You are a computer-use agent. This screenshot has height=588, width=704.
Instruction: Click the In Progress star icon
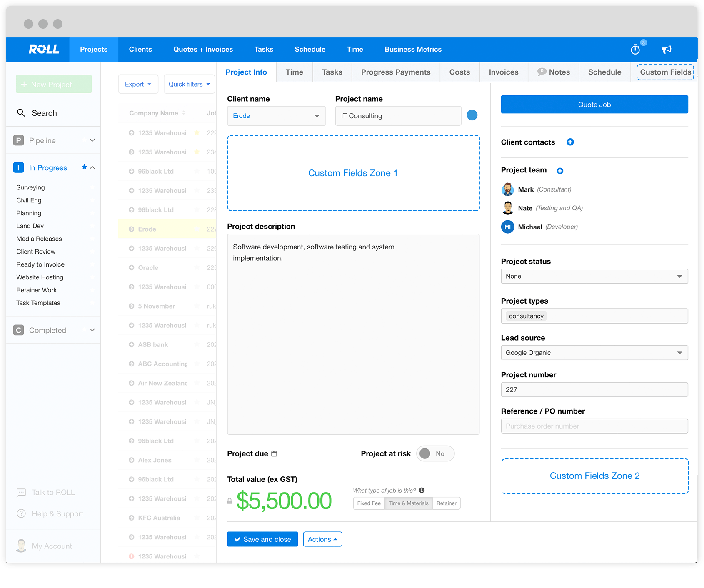coord(84,167)
